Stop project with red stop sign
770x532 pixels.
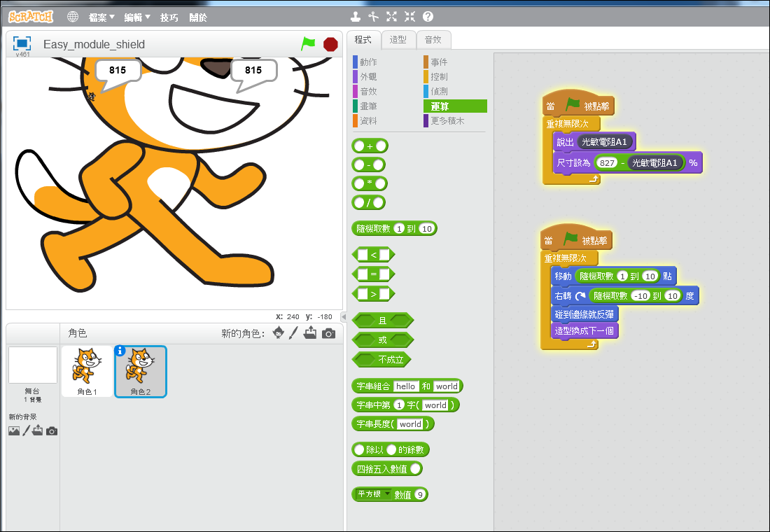[330, 44]
